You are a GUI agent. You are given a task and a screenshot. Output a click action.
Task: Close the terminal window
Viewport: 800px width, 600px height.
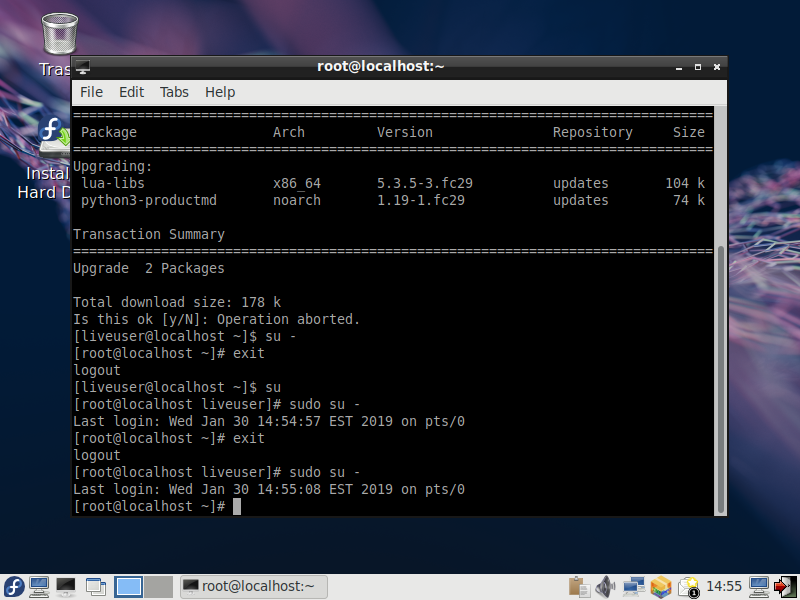coord(717,67)
